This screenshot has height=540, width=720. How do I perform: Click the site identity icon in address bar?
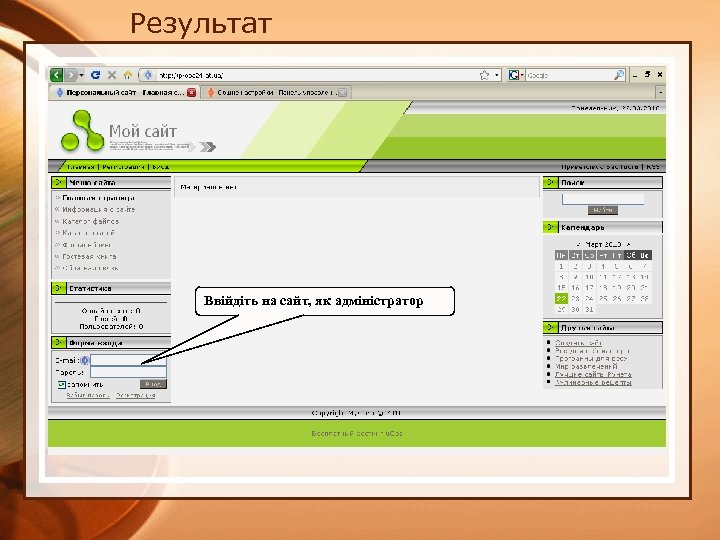(x=148, y=75)
